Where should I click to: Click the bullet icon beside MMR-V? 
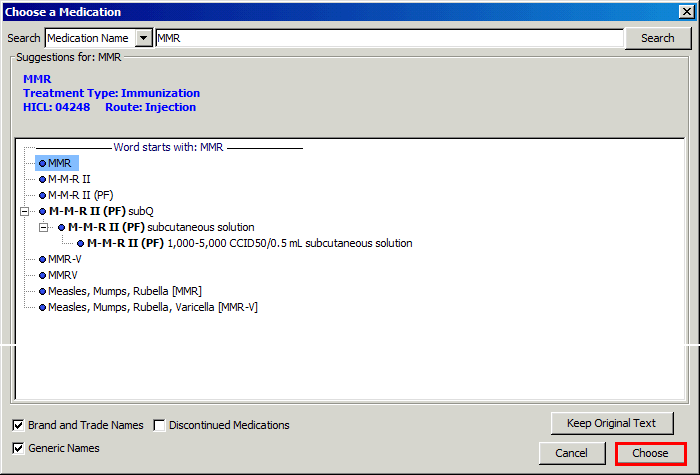pos(42,259)
